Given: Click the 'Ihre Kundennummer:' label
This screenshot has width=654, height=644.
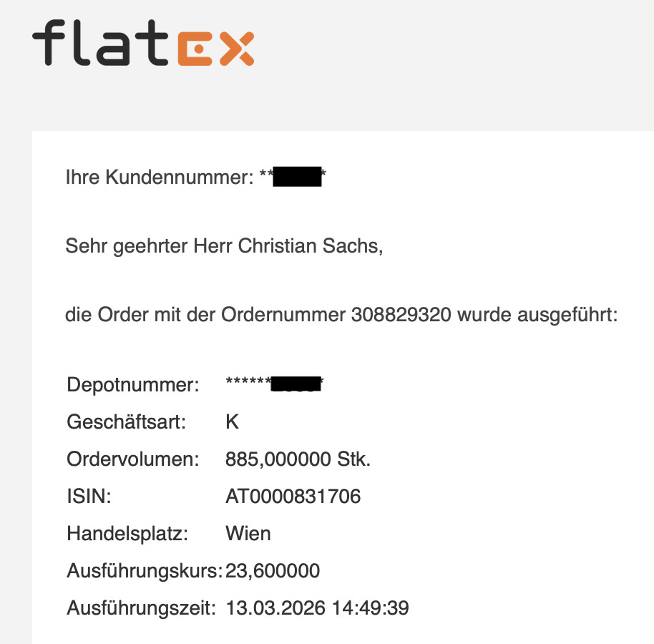Looking at the screenshot, I should [160, 177].
